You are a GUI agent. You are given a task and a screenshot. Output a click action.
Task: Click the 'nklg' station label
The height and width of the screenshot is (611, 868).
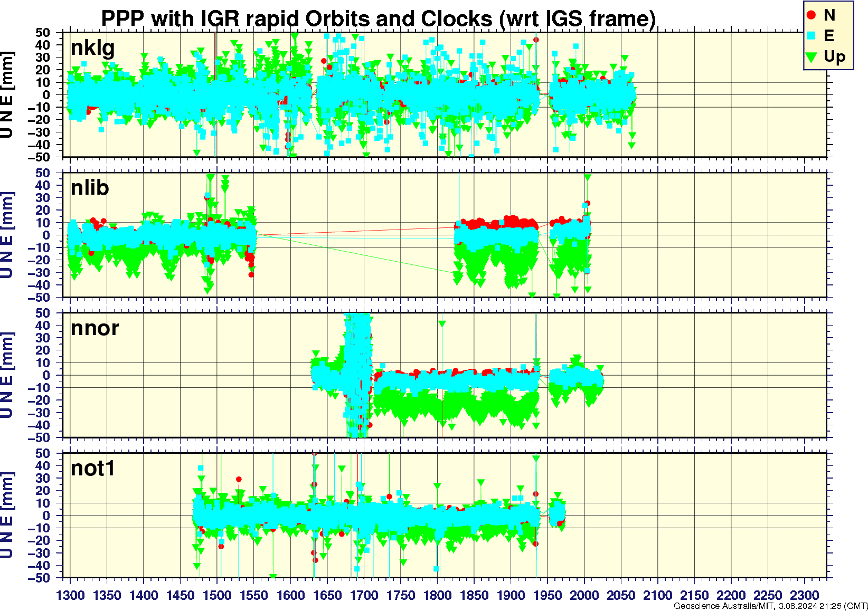tap(92, 48)
